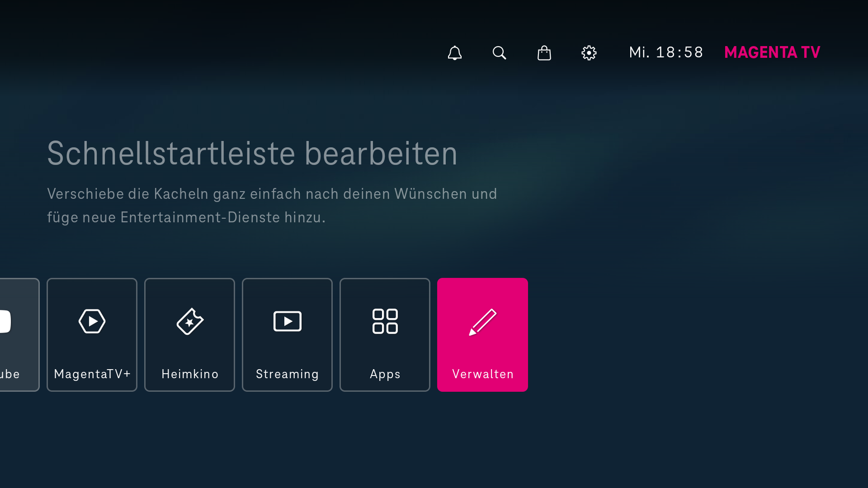Click the MagentaTV+ play hexagon icon
868x488 pixels.
[x=92, y=321]
